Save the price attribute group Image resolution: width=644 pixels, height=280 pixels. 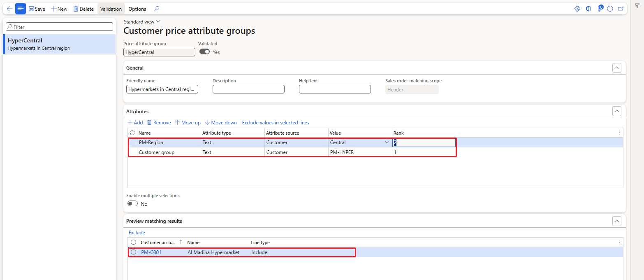coord(37,9)
